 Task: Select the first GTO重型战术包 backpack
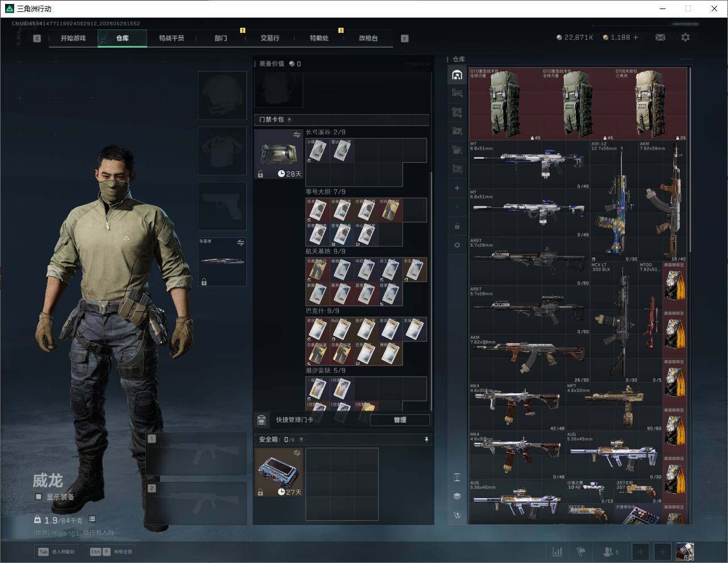click(x=505, y=104)
